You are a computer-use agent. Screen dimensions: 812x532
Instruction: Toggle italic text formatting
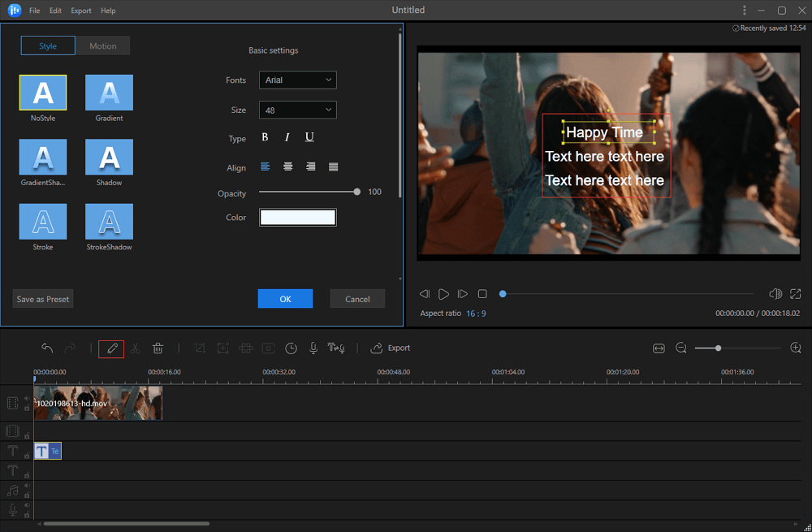click(287, 138)
